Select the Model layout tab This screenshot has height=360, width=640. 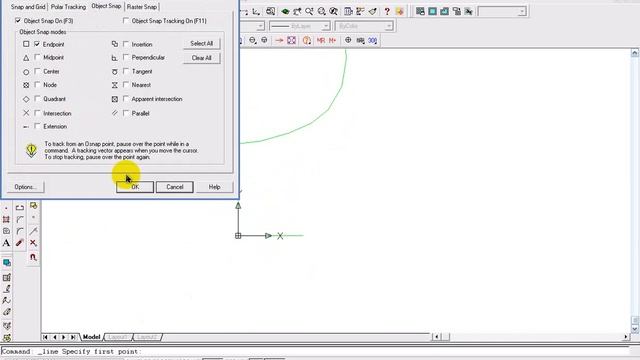(91, 337)
